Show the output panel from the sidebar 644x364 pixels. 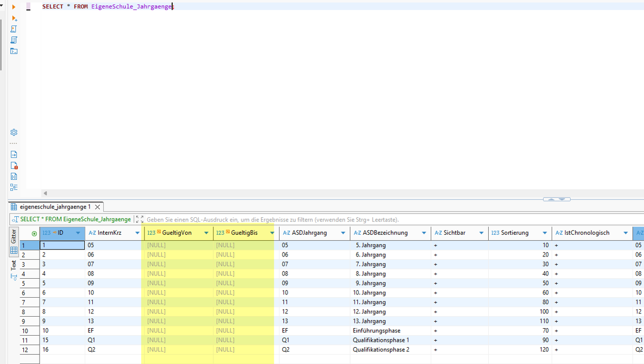(x=14, y=155)
